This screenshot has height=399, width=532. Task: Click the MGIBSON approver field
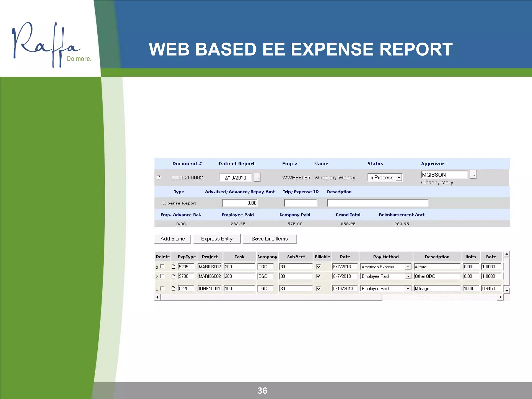tap(444, 175)
